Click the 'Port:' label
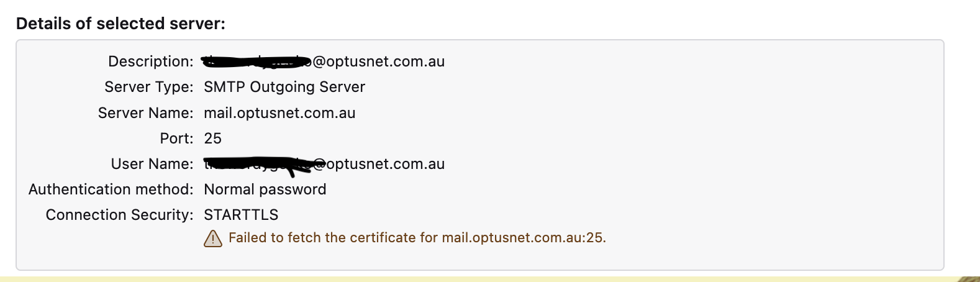980x282 pixels. 176,139
